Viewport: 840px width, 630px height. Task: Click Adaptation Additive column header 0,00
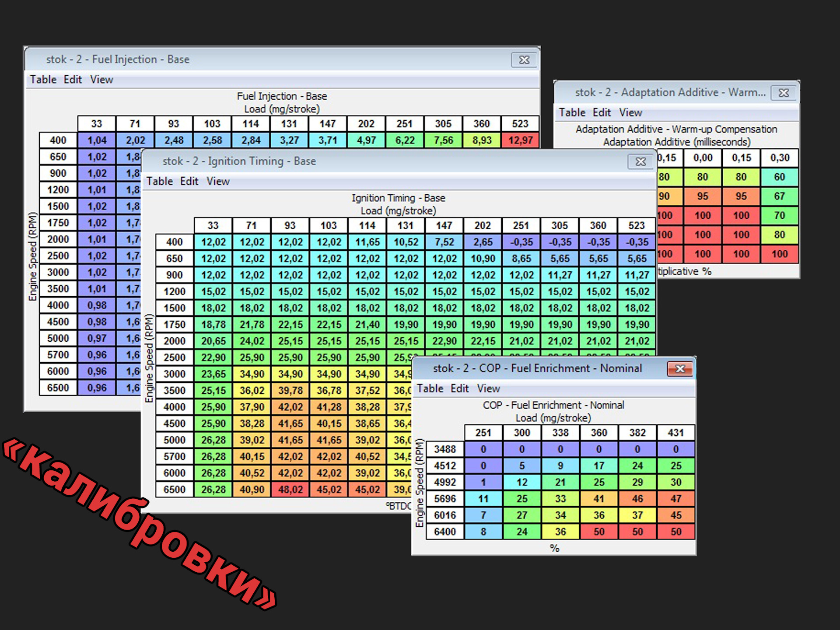(702, 158)
